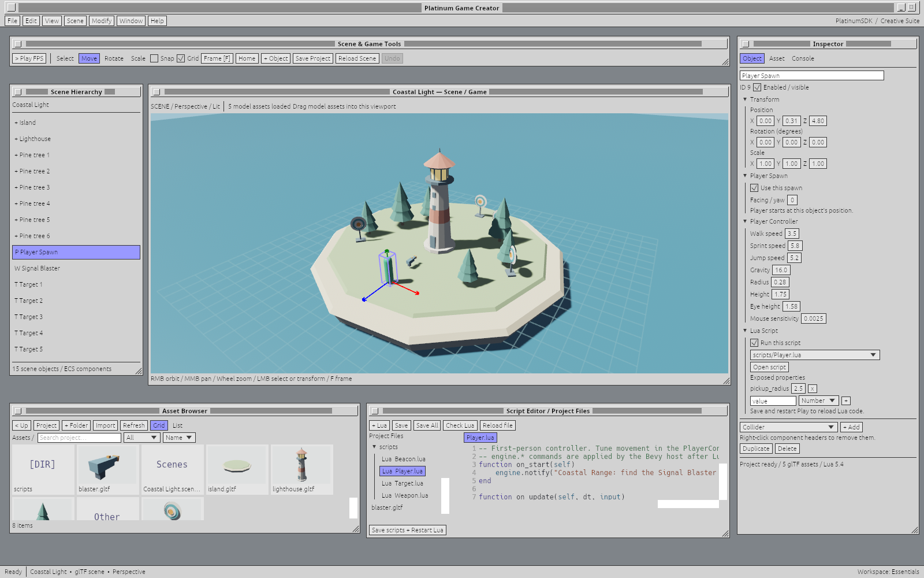
Task: Uncheck Use this spawn
Action: pos(754,188)
